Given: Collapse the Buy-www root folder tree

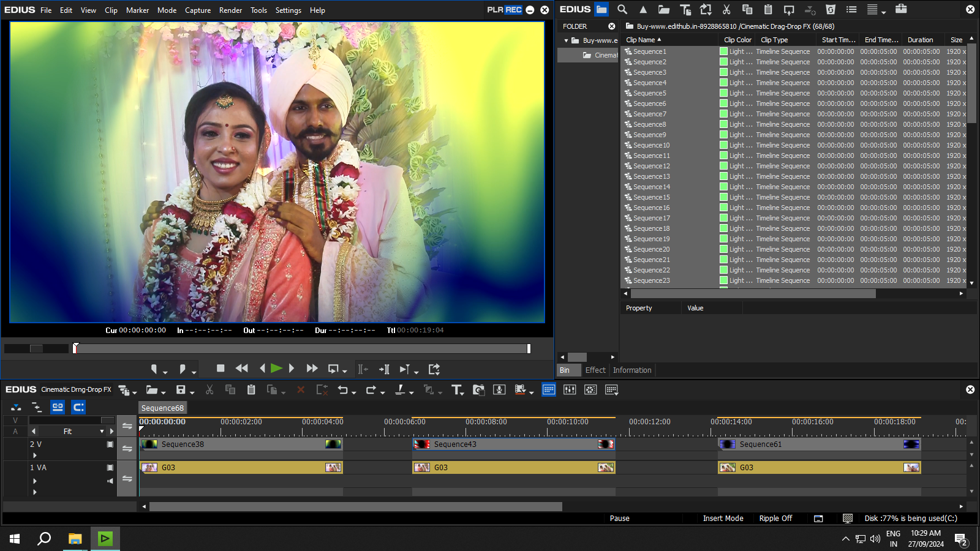Looking at the screenshot, I should pos(566,40).
